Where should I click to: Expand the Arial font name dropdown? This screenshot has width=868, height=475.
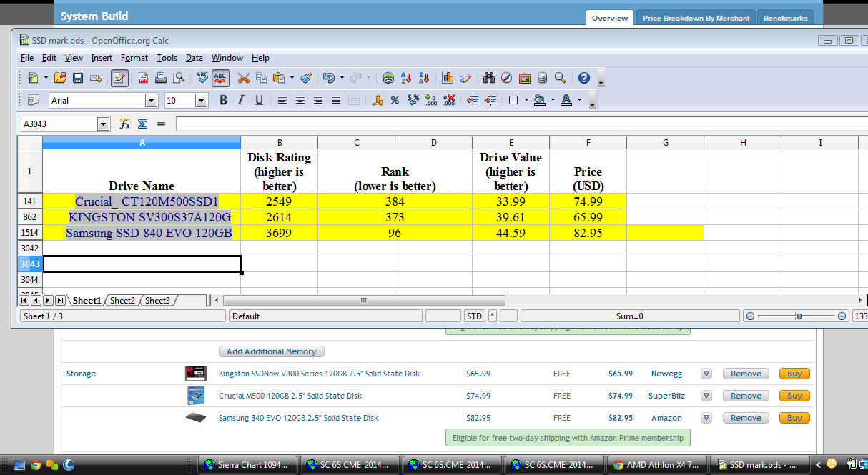click(x=151, y=101)
